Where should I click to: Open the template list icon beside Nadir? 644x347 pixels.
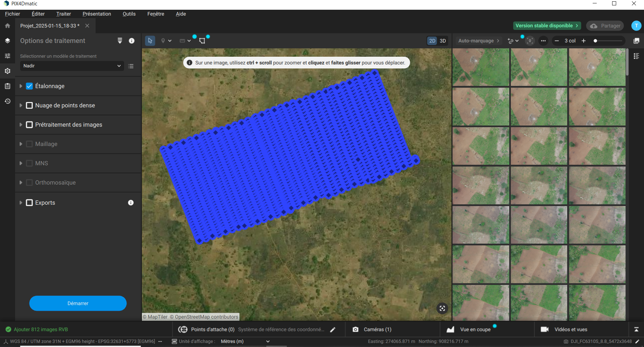click(x=131, y=66)
